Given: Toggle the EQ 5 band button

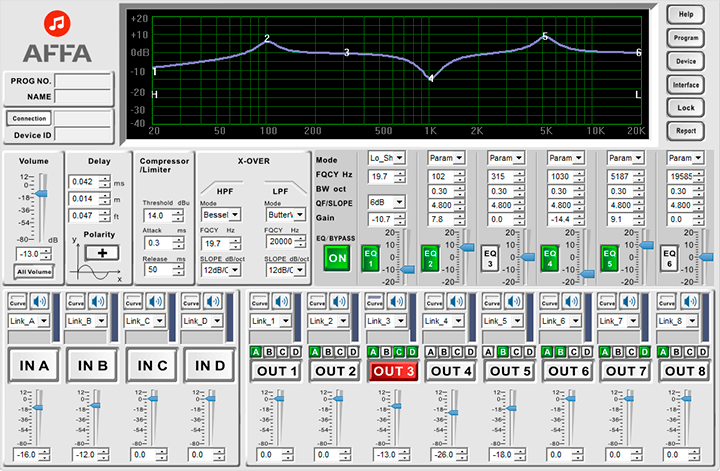Looking at the screenshot, I should point(609,258).
